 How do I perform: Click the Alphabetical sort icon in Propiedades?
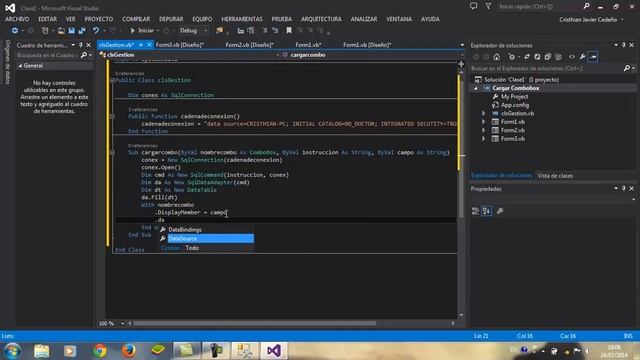click(x=487, y=211)
